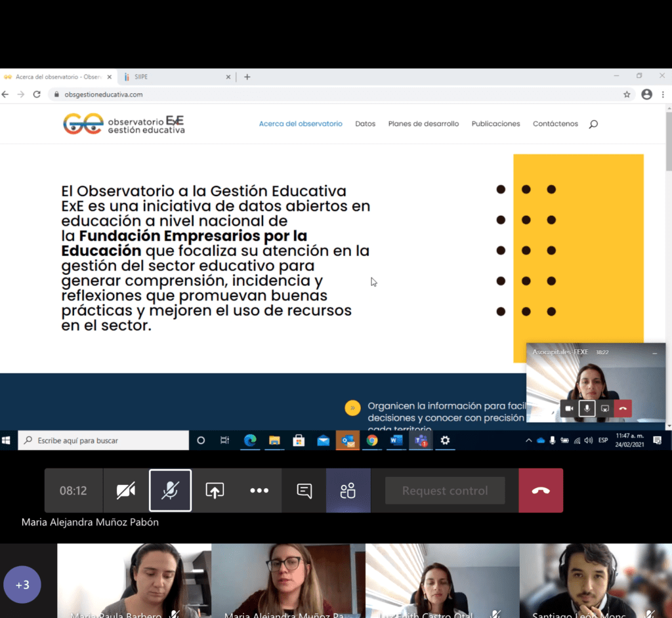Go forward in the browser

point(20,94)
